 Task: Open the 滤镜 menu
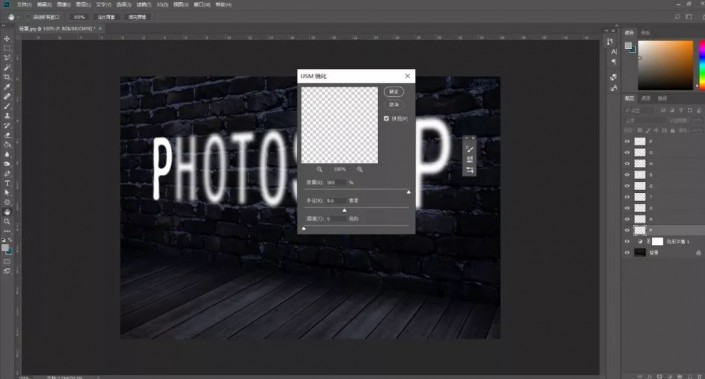[x=143, y=4]
